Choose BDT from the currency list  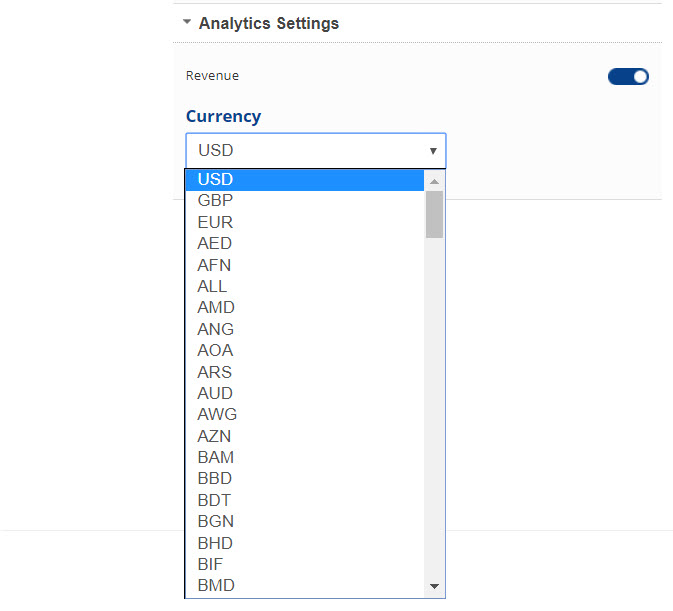[215, 500]
